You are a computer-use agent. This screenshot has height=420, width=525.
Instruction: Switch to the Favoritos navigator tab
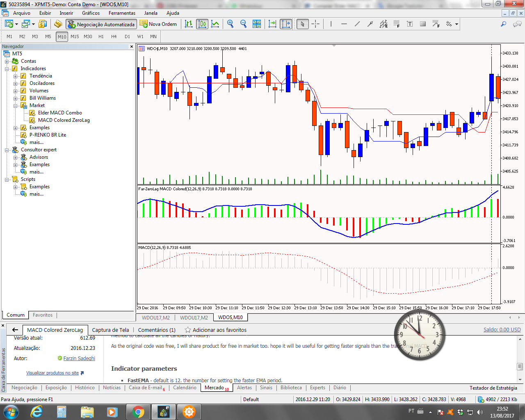(43, 315)
